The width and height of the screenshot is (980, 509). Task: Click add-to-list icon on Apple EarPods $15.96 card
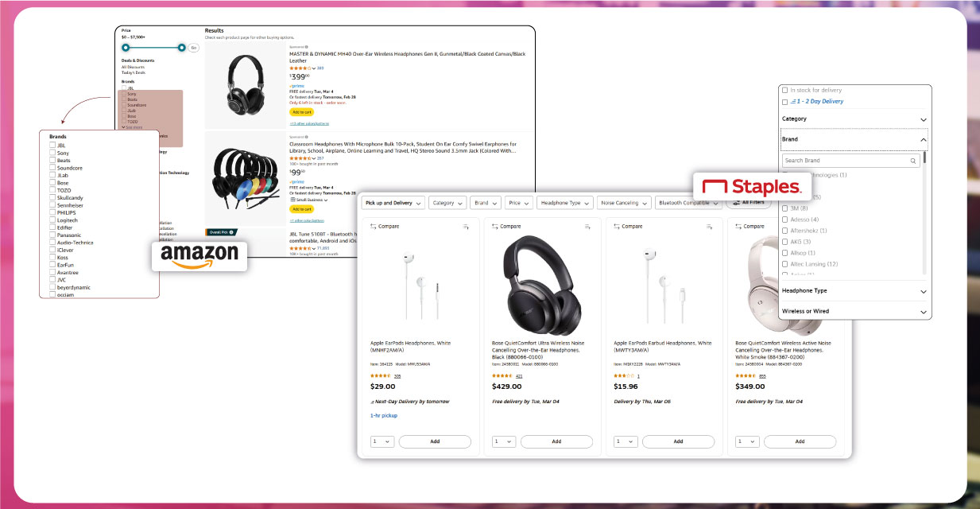pyautogui.click(x=710, y=227)
